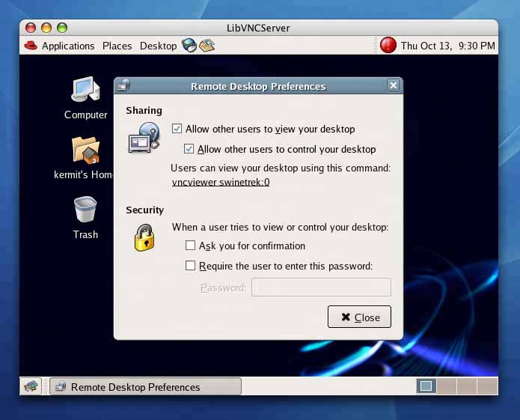Click the Security padlock icon
The image size is (520, 420).
click(144, 237)
